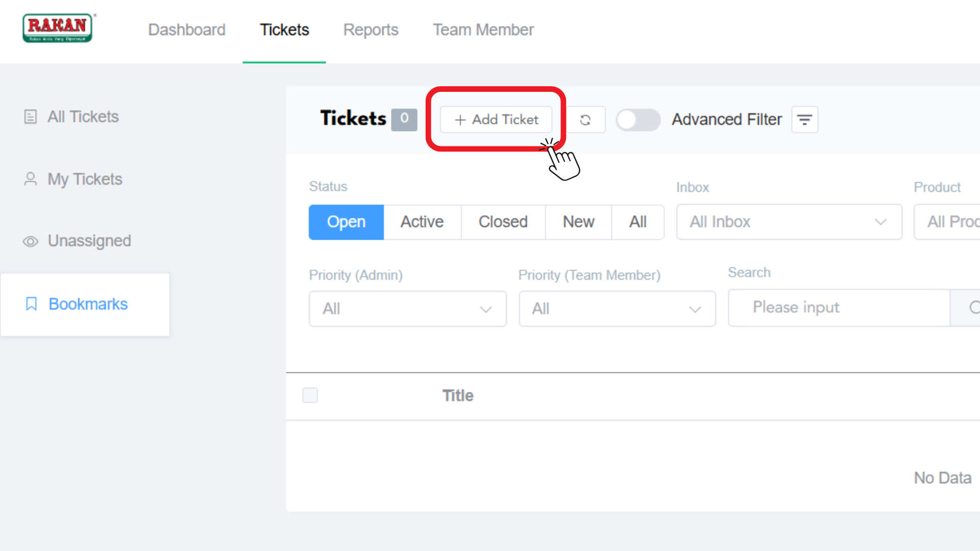Switch to the Reports tab
Image resolution: width=980 pixels, height=551 pixels.
coord(371,30)
